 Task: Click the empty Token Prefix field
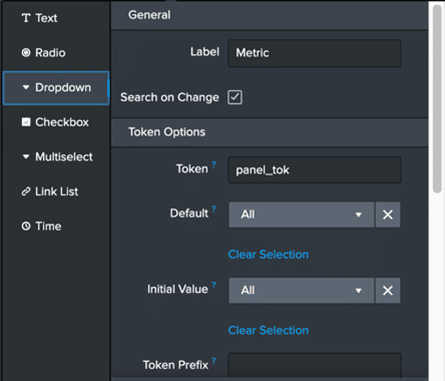coord(314,365)
